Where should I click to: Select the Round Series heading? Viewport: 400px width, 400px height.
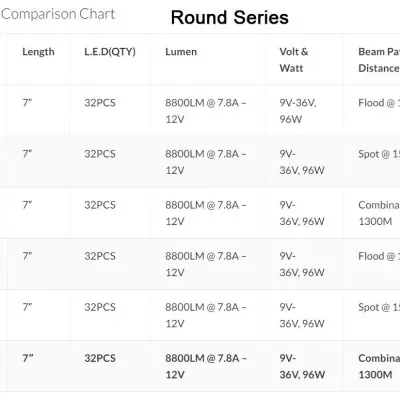click(x=230, y=17)
